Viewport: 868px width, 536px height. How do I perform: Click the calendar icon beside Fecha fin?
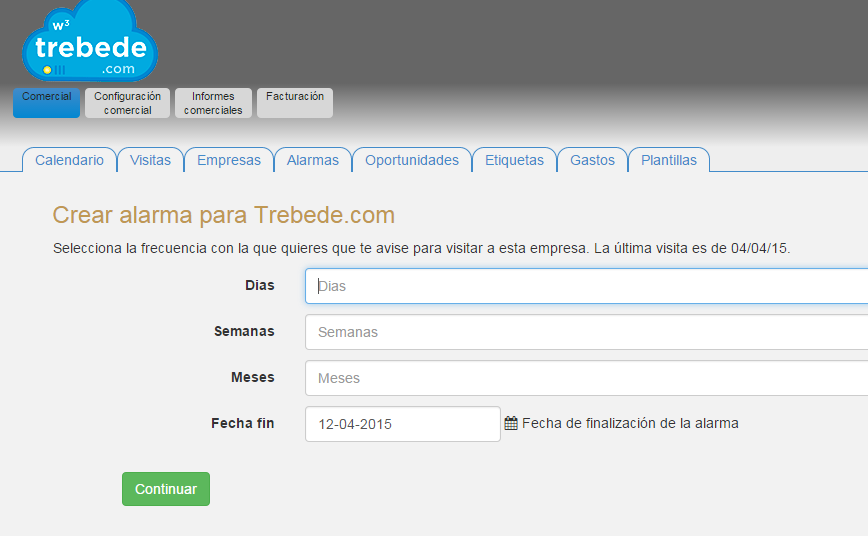pyautogui.click(x=511, y=424)
